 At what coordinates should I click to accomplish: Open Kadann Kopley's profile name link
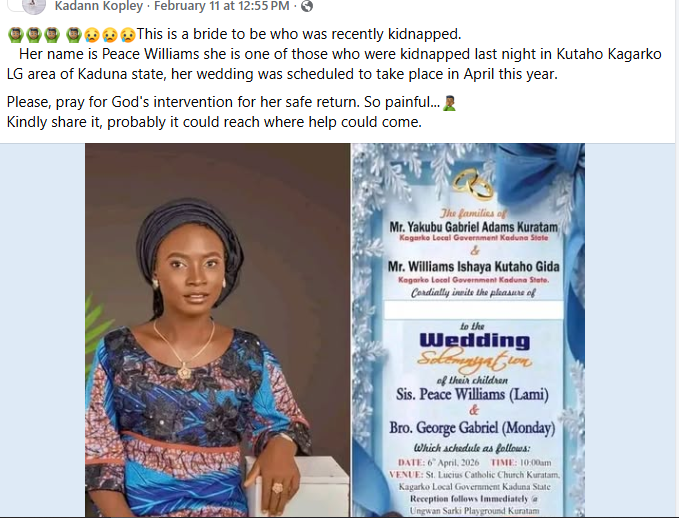point(99,6)
